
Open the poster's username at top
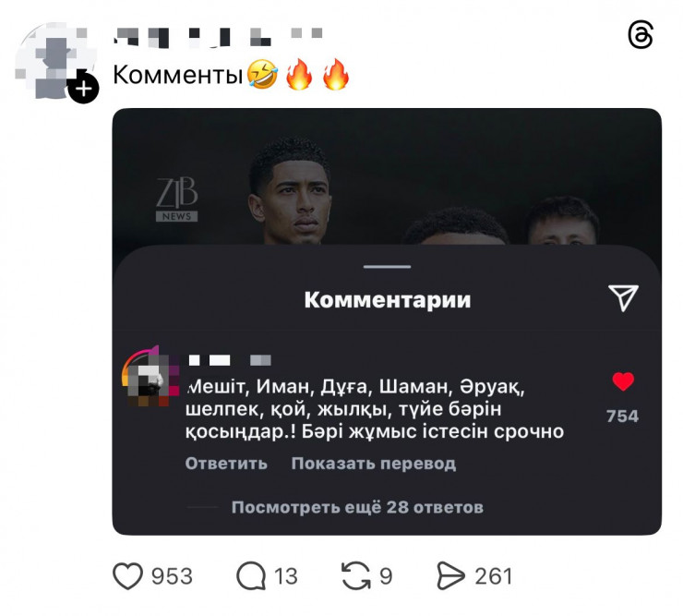coord(218,37)
